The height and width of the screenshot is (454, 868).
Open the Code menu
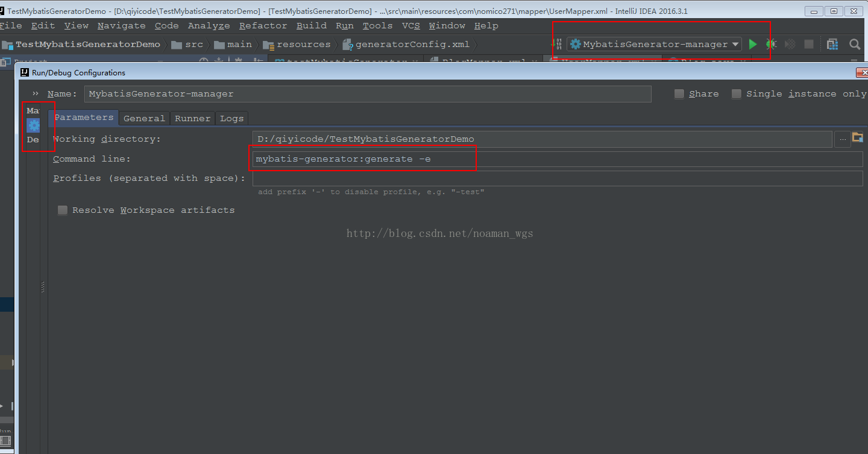point(167,25)
